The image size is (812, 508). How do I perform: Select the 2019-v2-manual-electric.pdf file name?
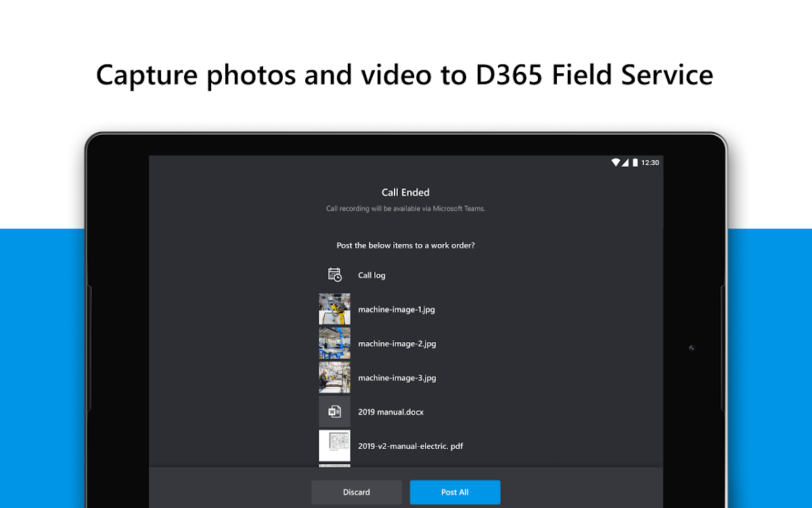[x=410, y=446]
